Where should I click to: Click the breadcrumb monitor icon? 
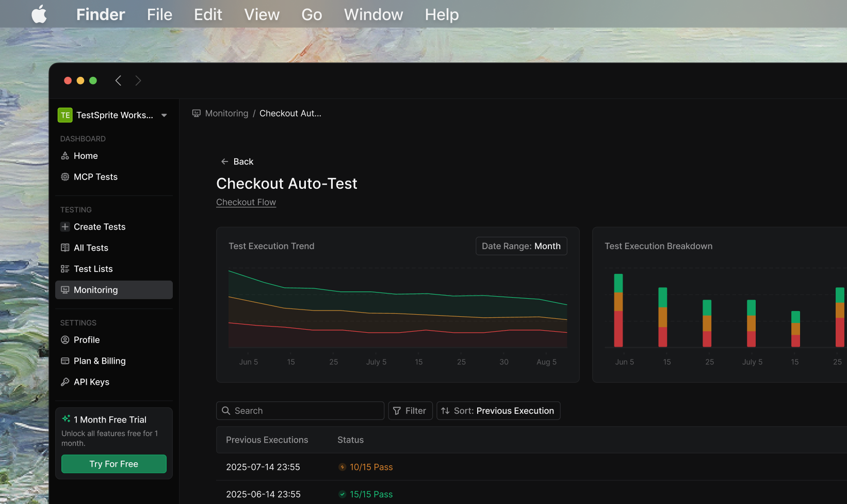tap(197, 113)
